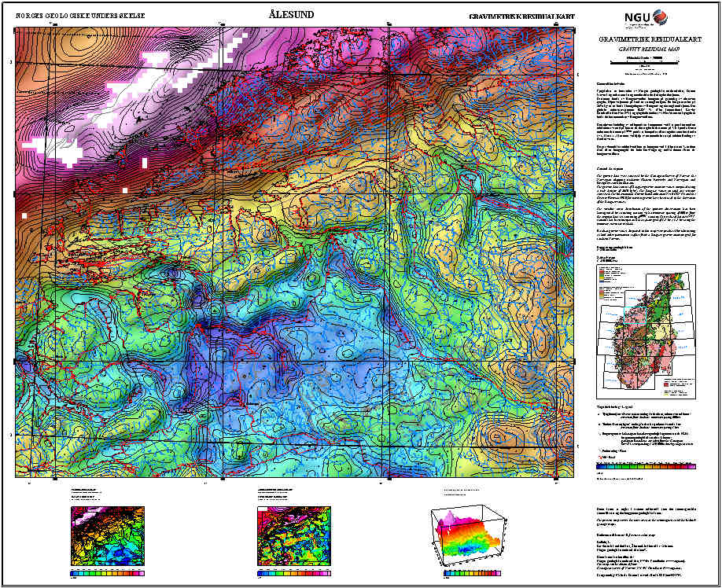Open the 3D gravity surface view

tap(469, 535)
